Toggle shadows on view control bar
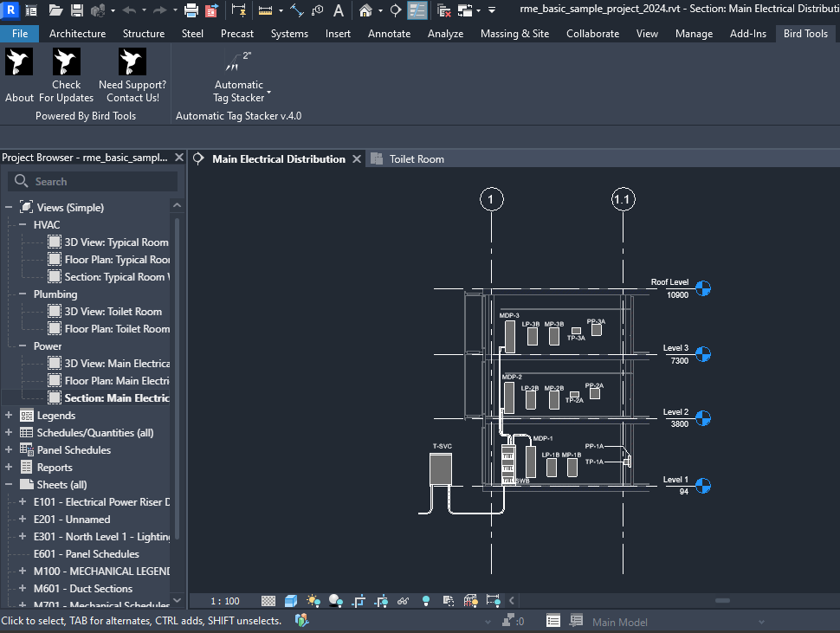840x633 pixels. pyautogui.click(x=336, y=601)
